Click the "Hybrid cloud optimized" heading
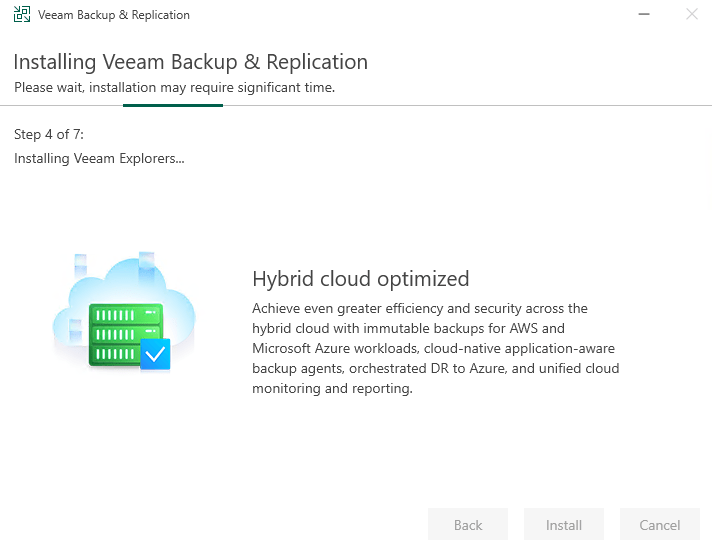 (x=360, y=278)
